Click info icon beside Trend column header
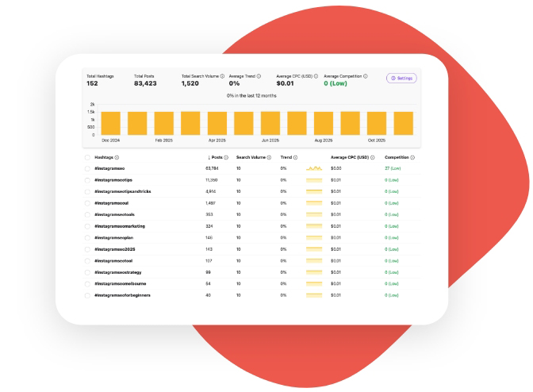The width and height of the screenshot is (533, 392). point(295,157)
